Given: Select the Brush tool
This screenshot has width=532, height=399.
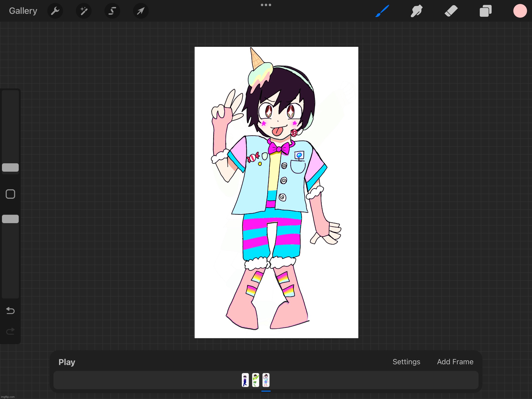Looking at the screenshot, I should point(382,11).
